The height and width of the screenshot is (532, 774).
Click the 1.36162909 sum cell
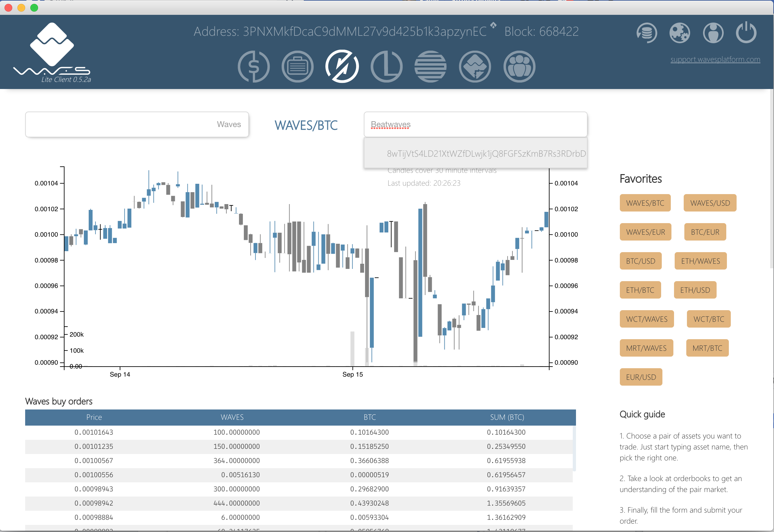point(506,517)
